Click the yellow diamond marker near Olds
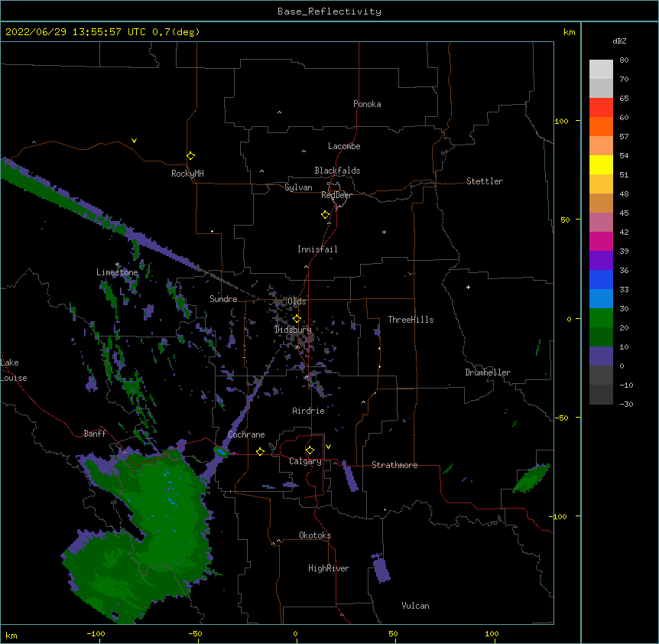The height and width of the screenshot is (644, 659). (297, 319)
